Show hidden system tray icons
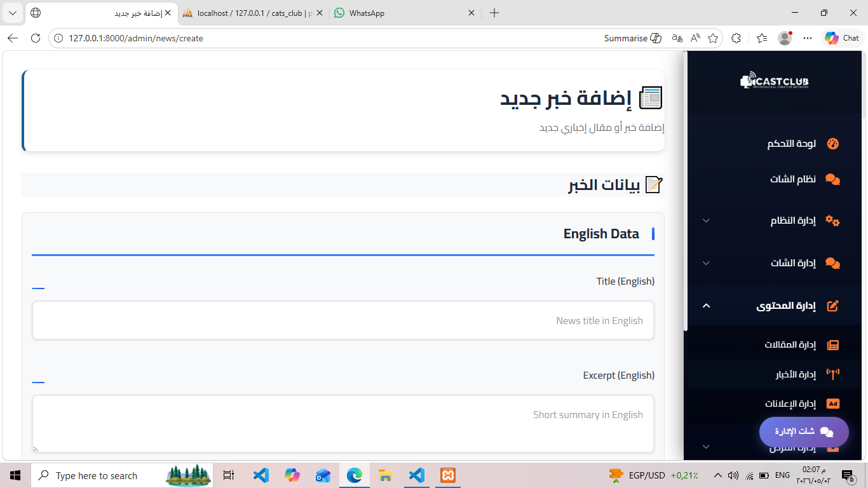Screen dimensions: 868x488 coord(717,475)
